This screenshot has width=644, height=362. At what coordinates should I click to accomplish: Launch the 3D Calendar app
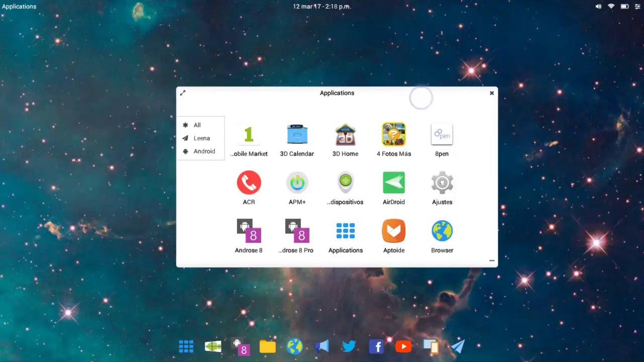297,140
